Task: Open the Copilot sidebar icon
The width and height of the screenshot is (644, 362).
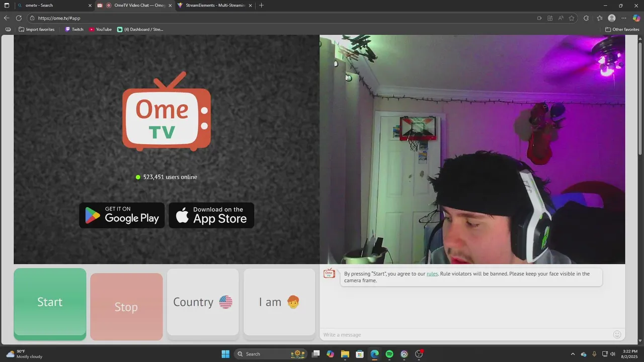Action: click(636, 18)
